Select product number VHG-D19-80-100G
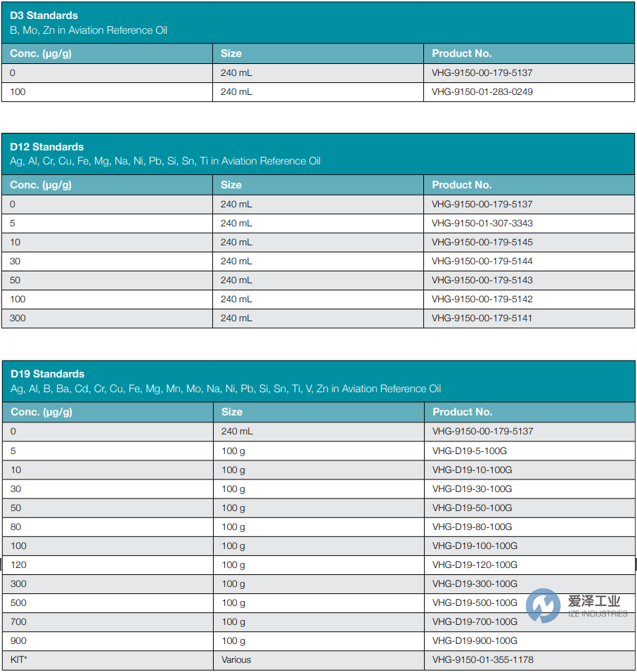This screenshot has width=637, height=672. [x=472, y=527]
